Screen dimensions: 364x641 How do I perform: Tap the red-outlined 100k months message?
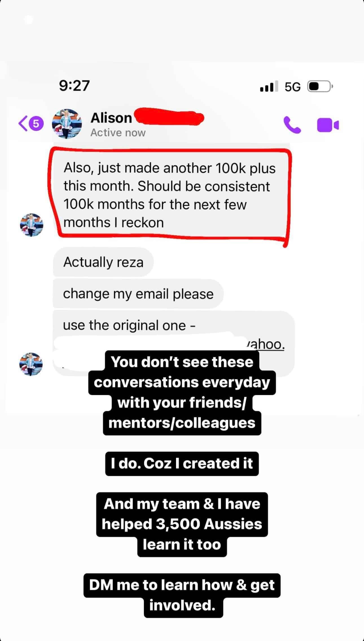click(x=169, y=195)
